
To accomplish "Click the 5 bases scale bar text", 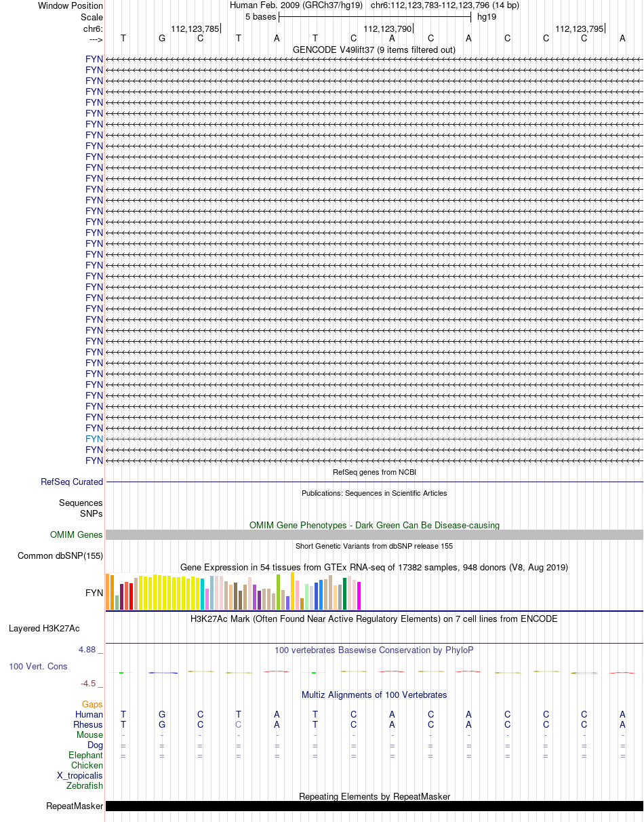I will (x=261, y=16).
